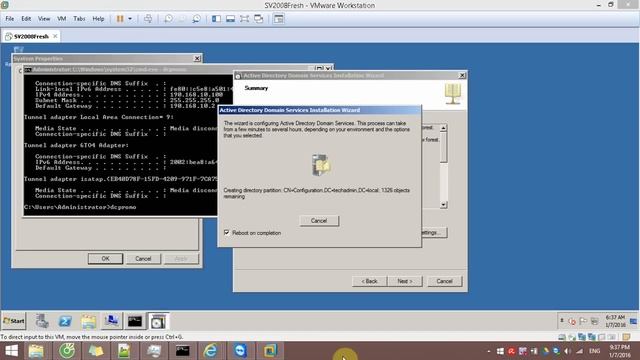Launch Internet Explorer from host taskbar
This screenshot has width=640, height=360.
point(211,351)
